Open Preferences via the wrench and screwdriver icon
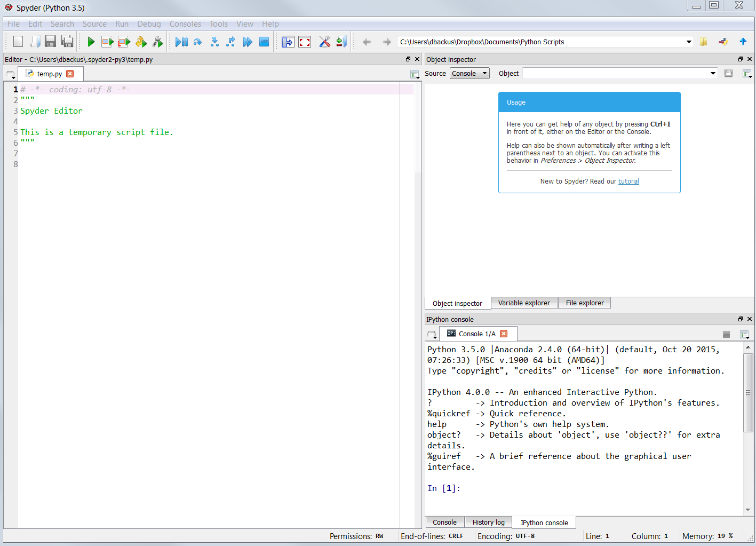Image resolution: width=756 pixels, height=546 pixels. (324, 42)
